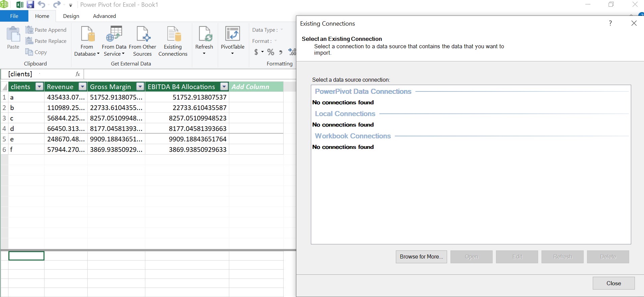The height and width of the screenshot is (297, 644).
Task: Open Customize Quick Access Toolbar arrow
Action: pos(70,5)
